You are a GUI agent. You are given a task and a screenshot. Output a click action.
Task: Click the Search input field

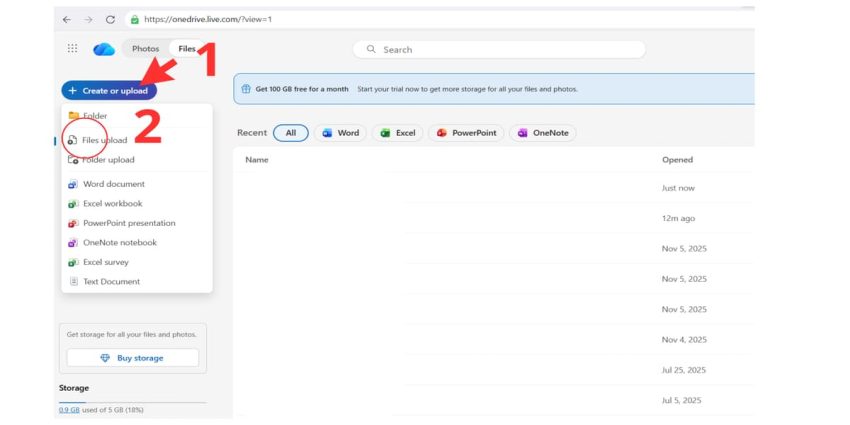point(499,49)
